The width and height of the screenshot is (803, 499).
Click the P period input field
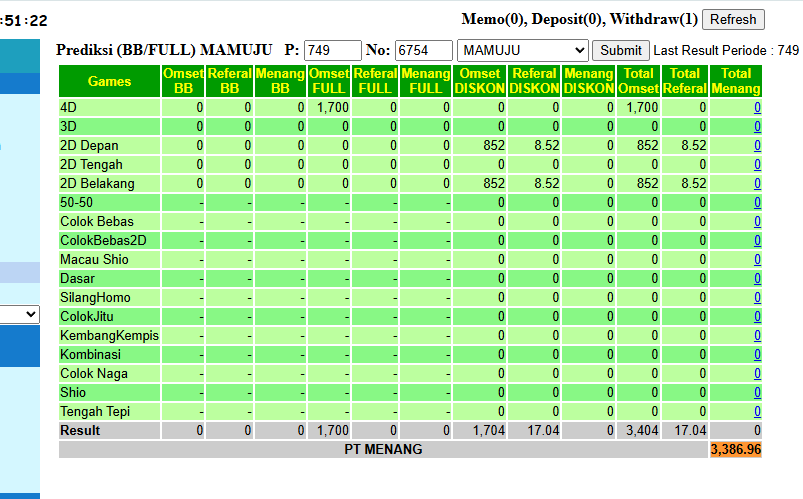(x=332, y=50)
